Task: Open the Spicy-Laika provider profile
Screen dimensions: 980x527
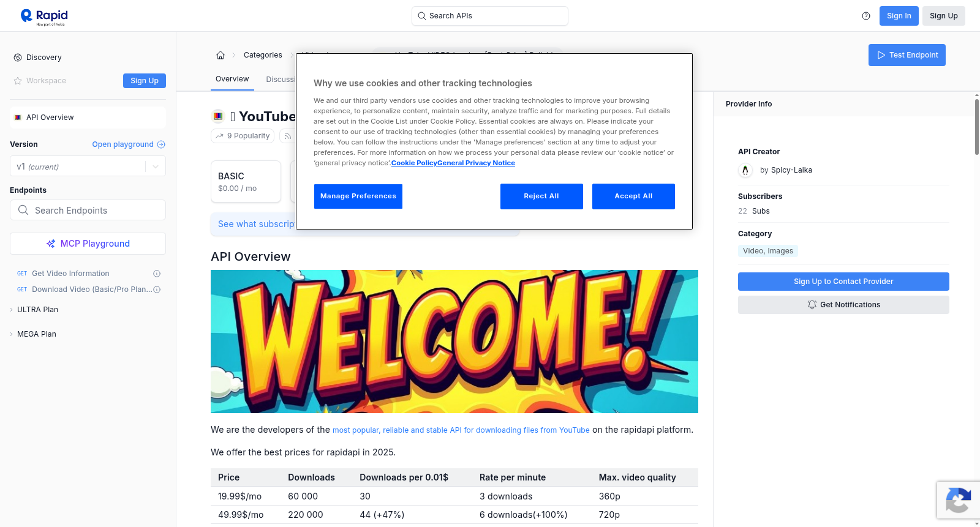Action: (x=791, y=170)
